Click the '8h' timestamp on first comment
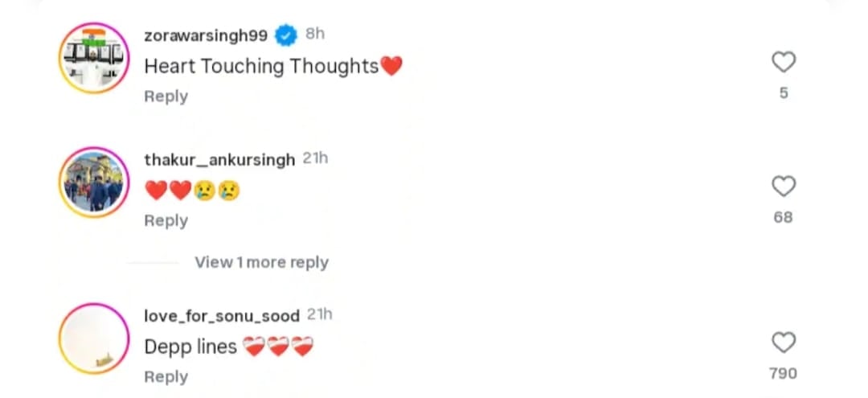 pyautogui.click(x=315, y=34)
